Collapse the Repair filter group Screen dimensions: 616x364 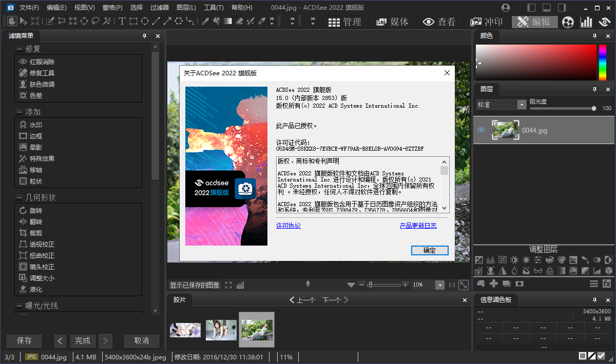(x=19, y=49)
